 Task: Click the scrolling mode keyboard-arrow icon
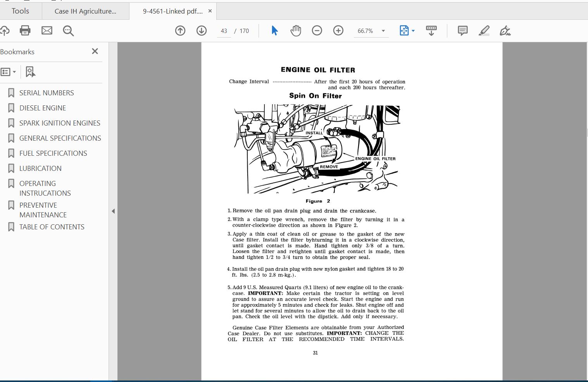pos(431,31)
